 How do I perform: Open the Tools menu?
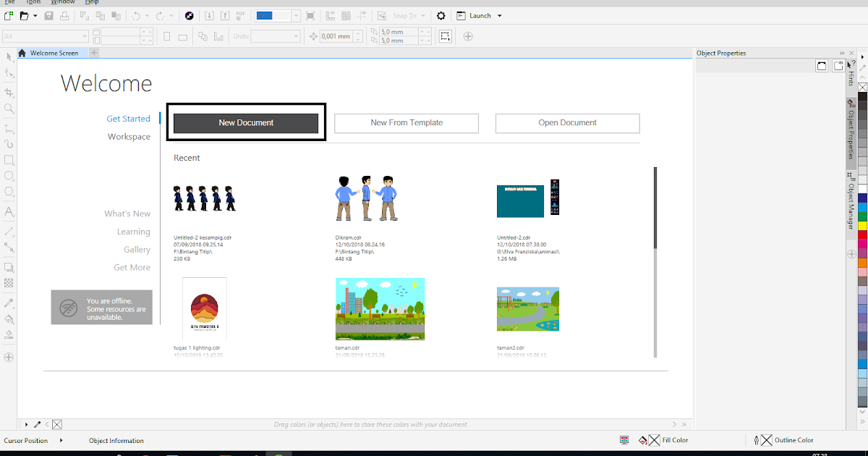pos(33,2)
